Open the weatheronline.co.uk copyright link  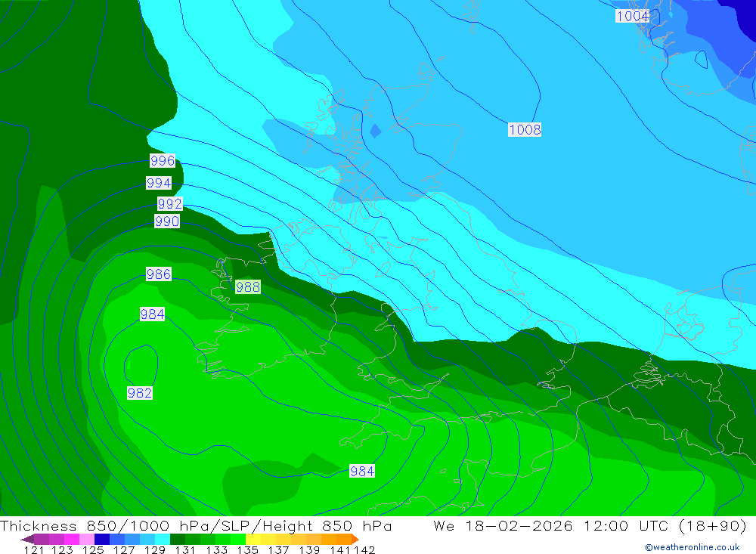point(692,547)
